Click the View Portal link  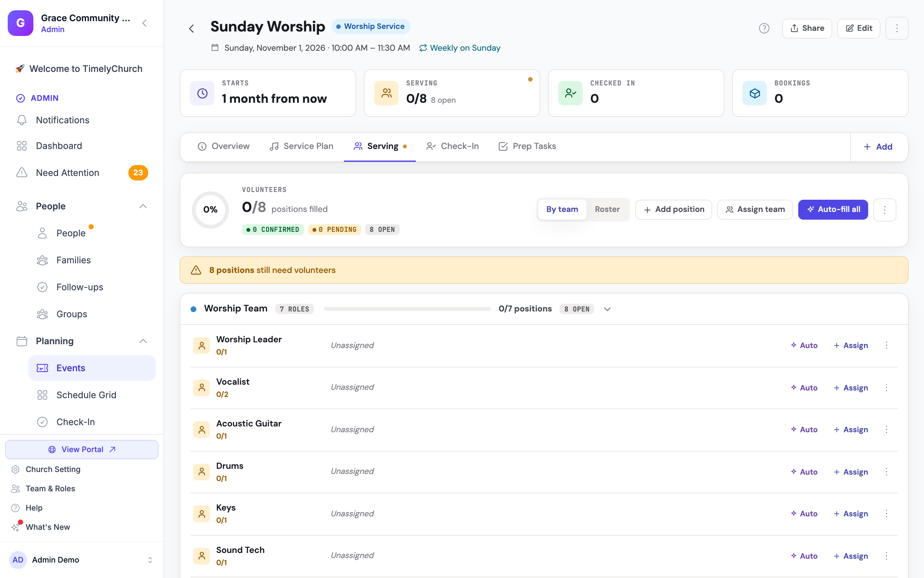coord(82,450)
